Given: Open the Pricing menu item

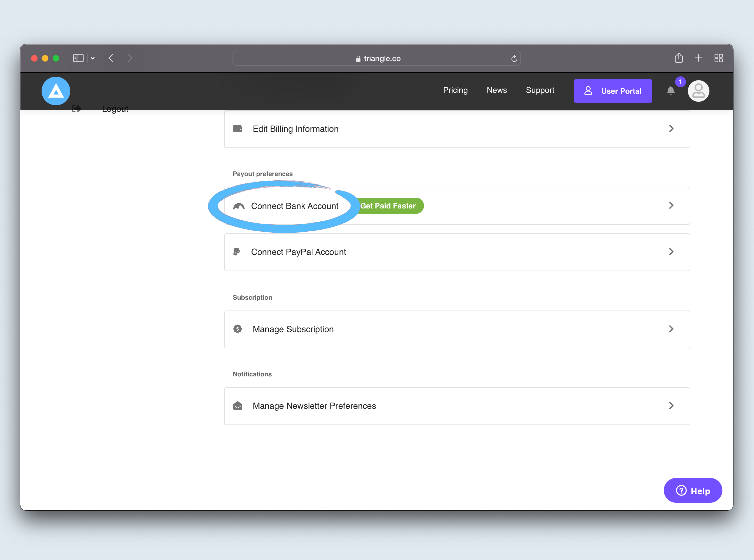Looking at the screenshot, I should pos(455,90).
